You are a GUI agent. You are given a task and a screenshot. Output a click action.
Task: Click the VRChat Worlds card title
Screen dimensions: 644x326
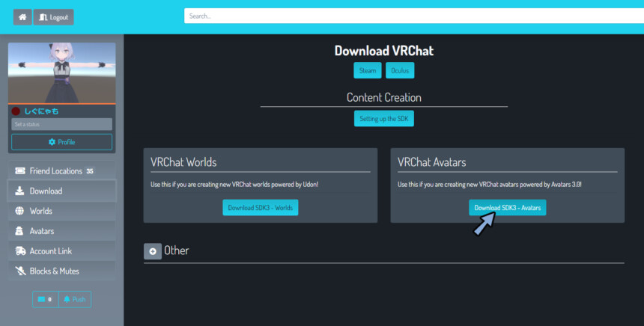183,162
